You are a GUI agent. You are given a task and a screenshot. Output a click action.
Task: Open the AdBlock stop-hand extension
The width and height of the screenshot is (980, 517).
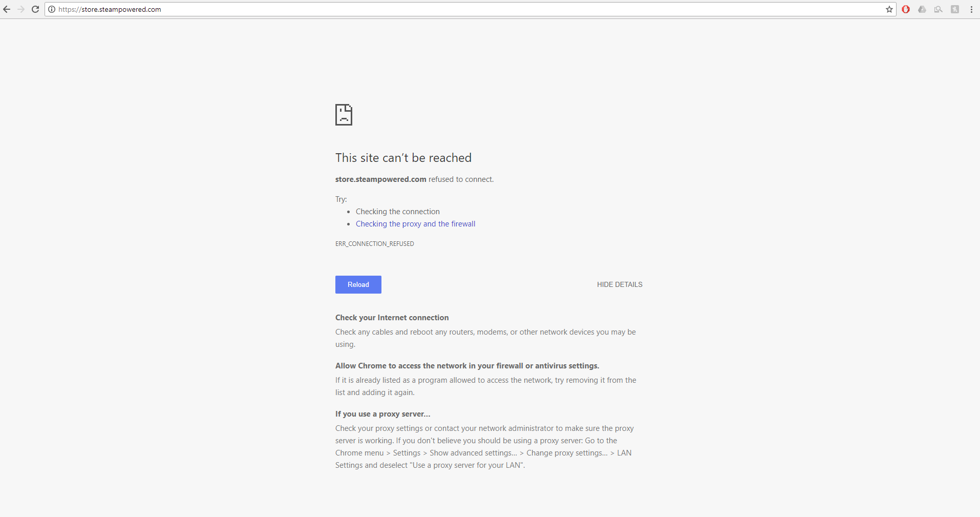coord(906,9)
